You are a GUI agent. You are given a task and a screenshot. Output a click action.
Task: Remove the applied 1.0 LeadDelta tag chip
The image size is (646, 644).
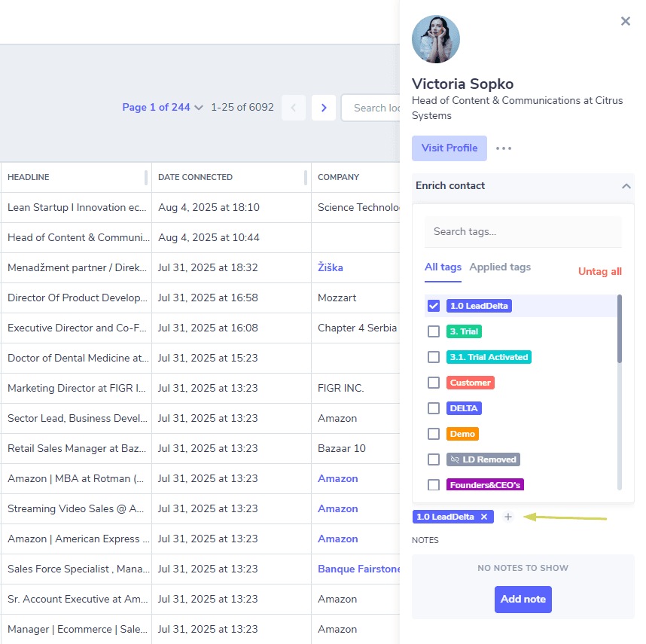point(484,517)
